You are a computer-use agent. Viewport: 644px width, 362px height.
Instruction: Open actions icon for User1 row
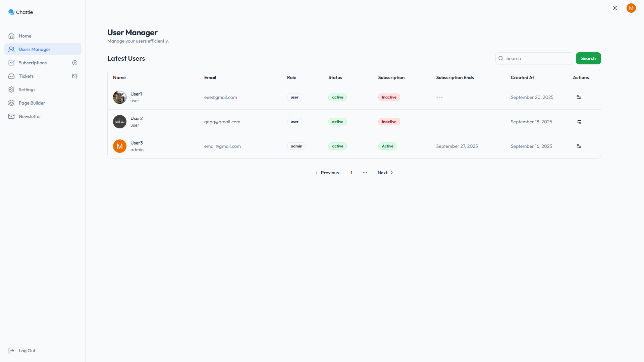pyautogui.click(x=579, y=97)
